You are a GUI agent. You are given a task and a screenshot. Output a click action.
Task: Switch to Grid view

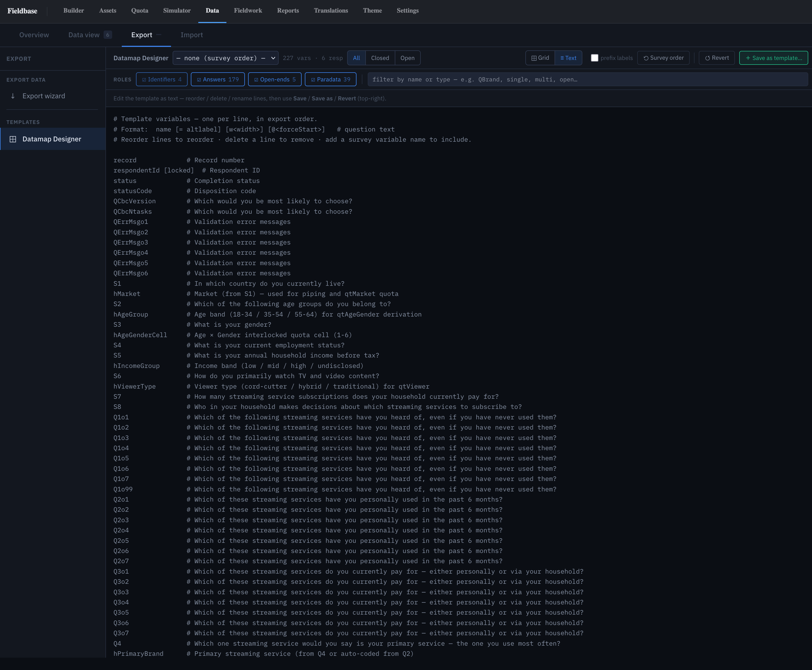540,58
